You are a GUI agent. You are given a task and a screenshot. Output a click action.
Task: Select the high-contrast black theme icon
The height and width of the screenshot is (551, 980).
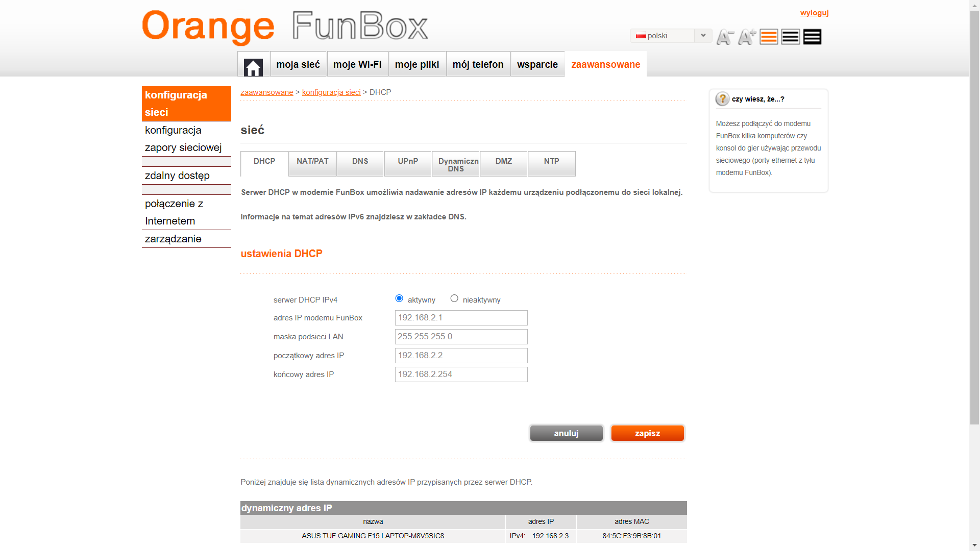click(x=812, y=37)
